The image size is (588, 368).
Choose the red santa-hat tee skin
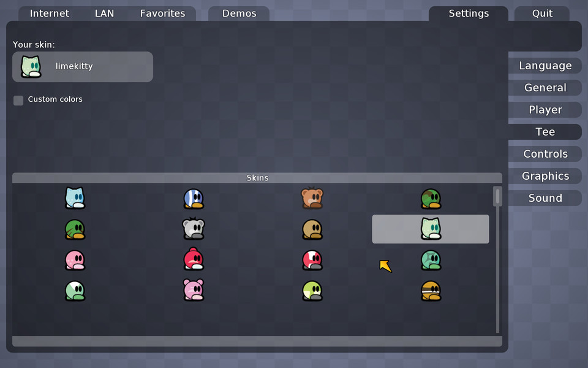pyautogui.click(x=194, y=259)
